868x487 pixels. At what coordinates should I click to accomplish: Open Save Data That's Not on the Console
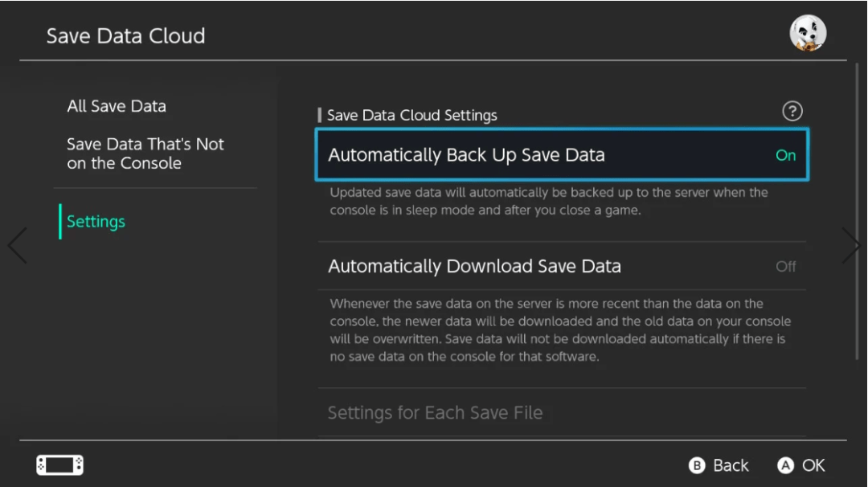pyautogui.click(x=145, y=153)
